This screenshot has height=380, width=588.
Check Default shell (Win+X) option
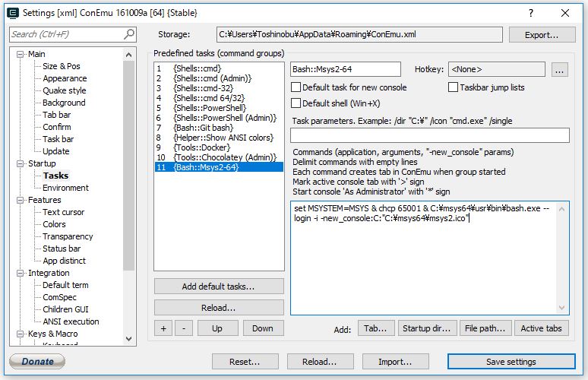pyautogui.click(x=296, y=103)
